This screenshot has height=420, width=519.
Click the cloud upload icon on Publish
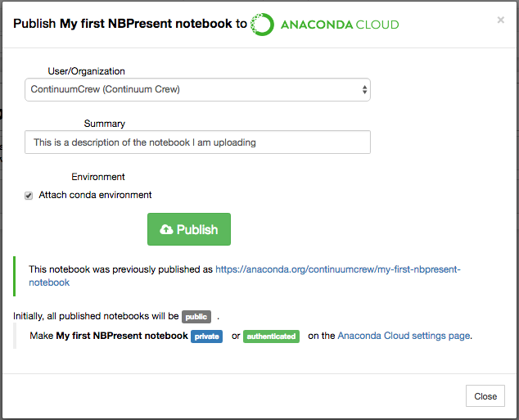(x=166, y=229)
